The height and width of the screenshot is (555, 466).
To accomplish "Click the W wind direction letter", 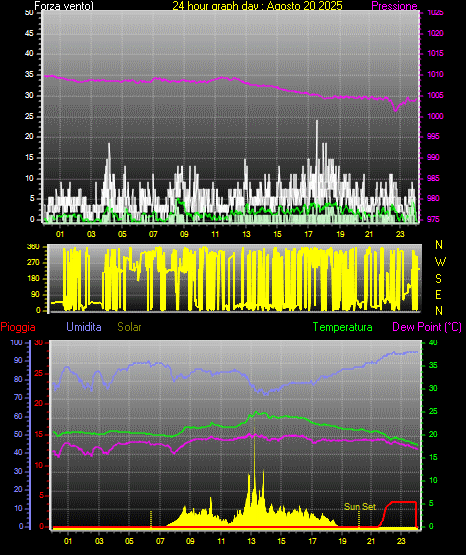I will (440, 262).
